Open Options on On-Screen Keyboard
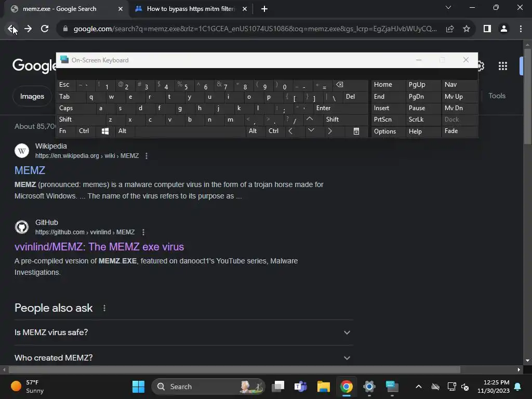Viewport: 532px width, 399px height. [388, 131]
